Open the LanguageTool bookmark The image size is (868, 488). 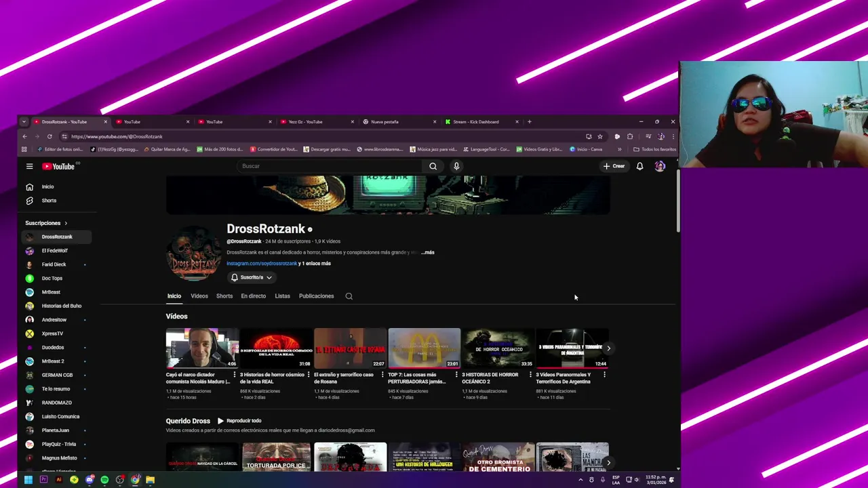(x=486, y=149)
